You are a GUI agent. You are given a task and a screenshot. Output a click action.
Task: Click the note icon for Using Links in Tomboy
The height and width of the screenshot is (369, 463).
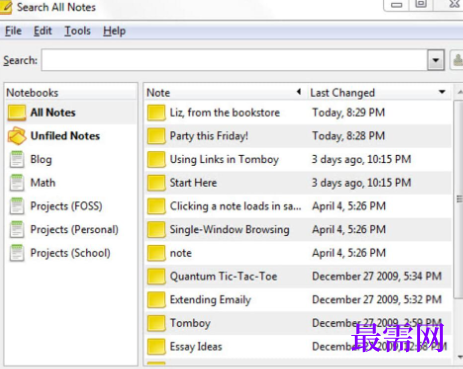[156, 159]
